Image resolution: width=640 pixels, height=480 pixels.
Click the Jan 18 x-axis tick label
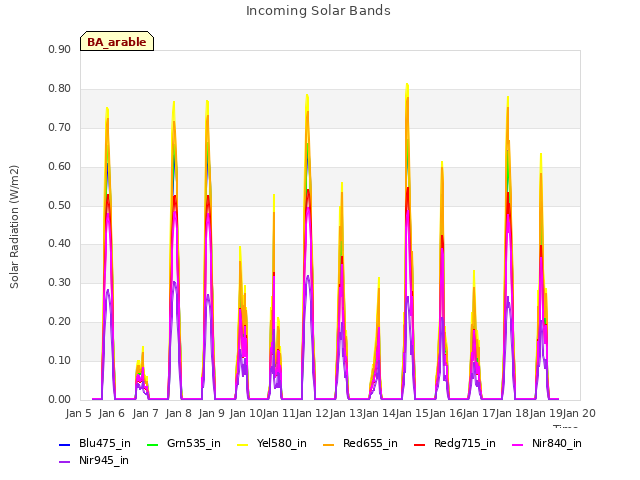(512, 413)
